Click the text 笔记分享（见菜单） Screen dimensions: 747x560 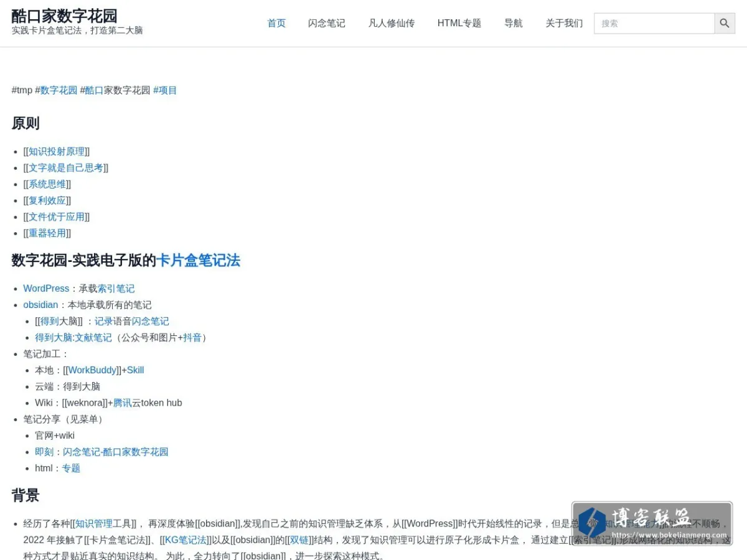coord(65,419)
